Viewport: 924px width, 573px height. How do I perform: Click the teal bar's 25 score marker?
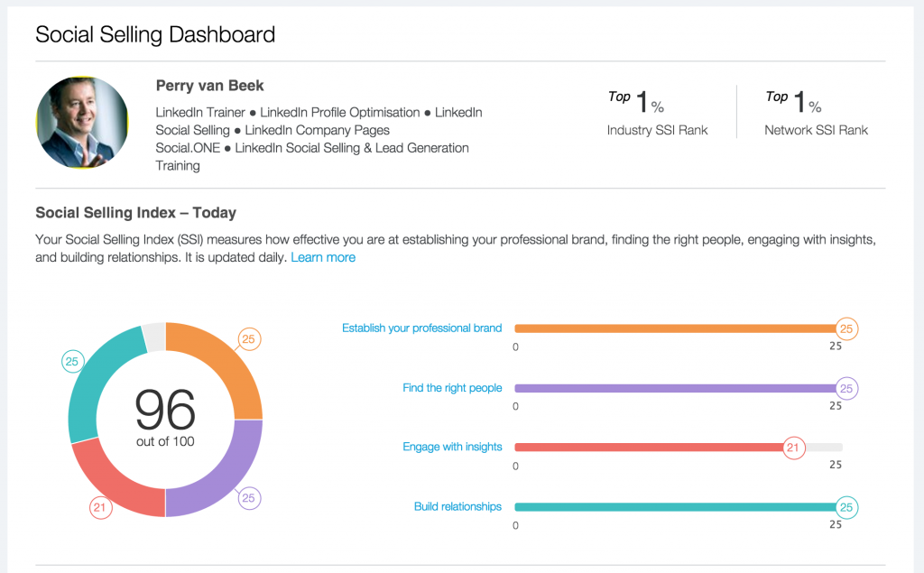point(846,507)
